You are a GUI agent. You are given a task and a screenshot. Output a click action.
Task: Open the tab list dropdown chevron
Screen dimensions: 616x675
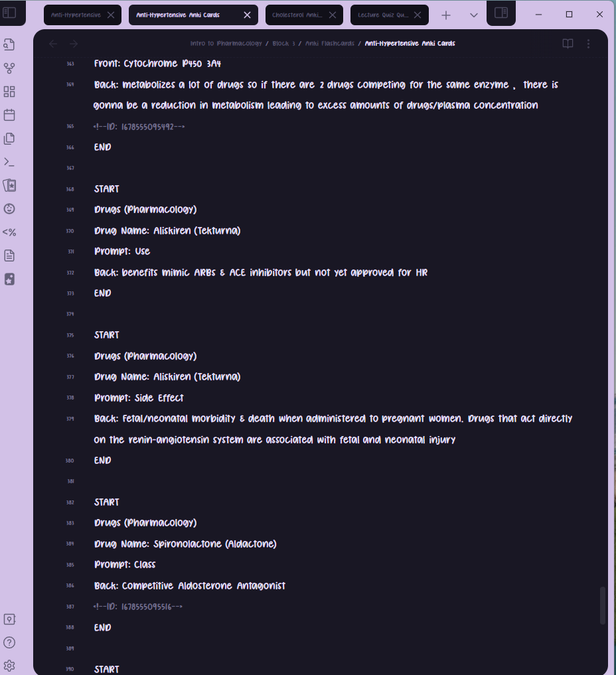click(473, 13)
